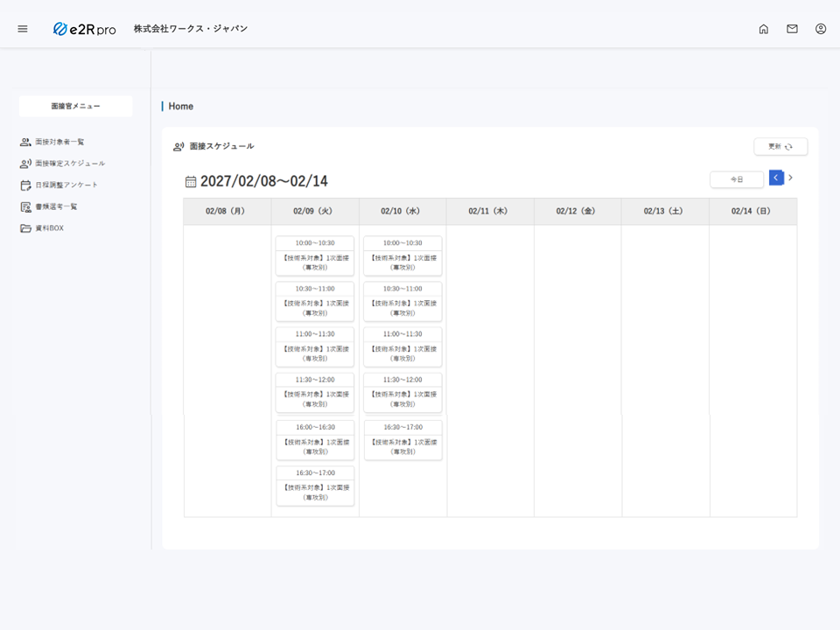Click the e2R pro logo
Image resolution: width=840 pixels, height=630 pixels.
point(84,29)
